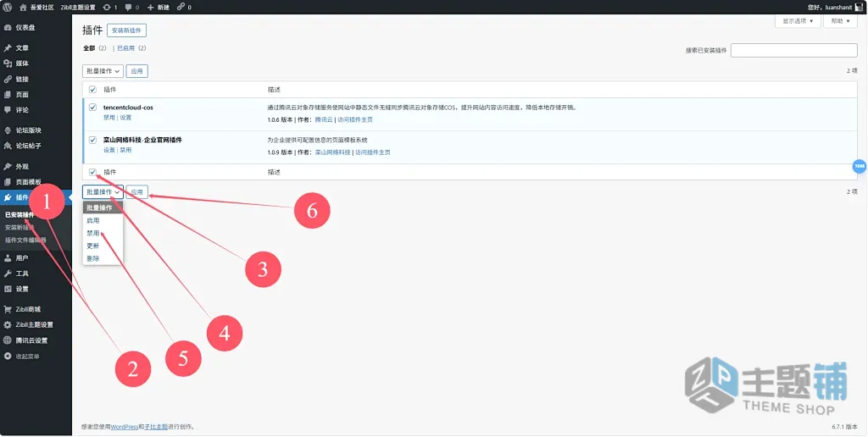Choose 删除 in the bulk actions list
The image size is (868, 437).
pos(103,259)
